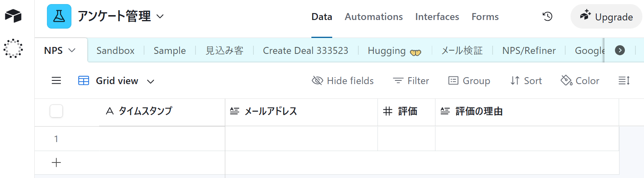Open Hide fields visibility options

[343, 81]
